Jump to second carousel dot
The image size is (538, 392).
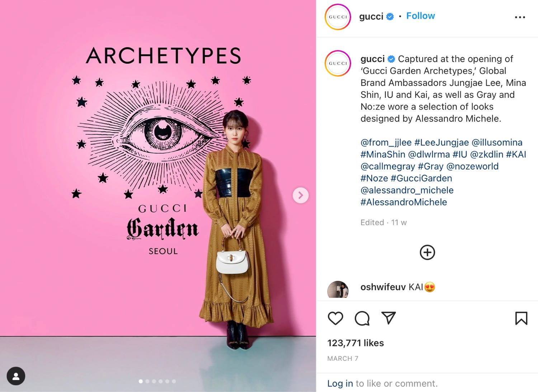[x=147, y=381]
